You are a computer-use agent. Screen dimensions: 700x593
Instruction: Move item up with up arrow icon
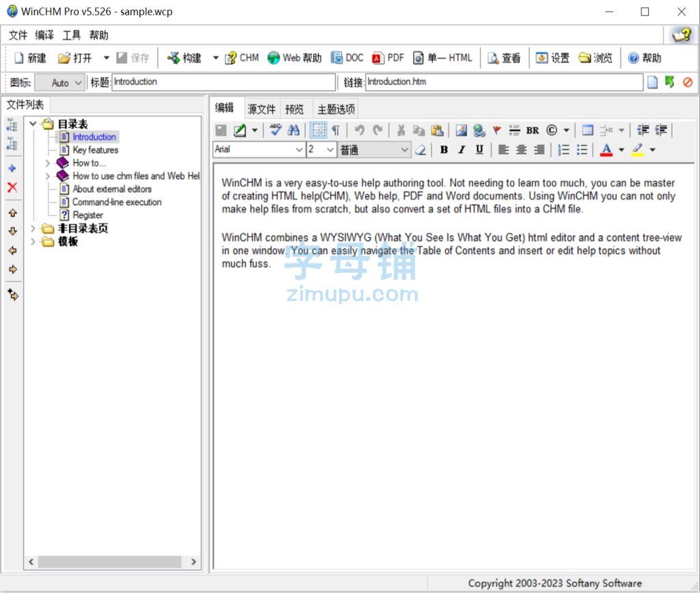coord(12,213)
